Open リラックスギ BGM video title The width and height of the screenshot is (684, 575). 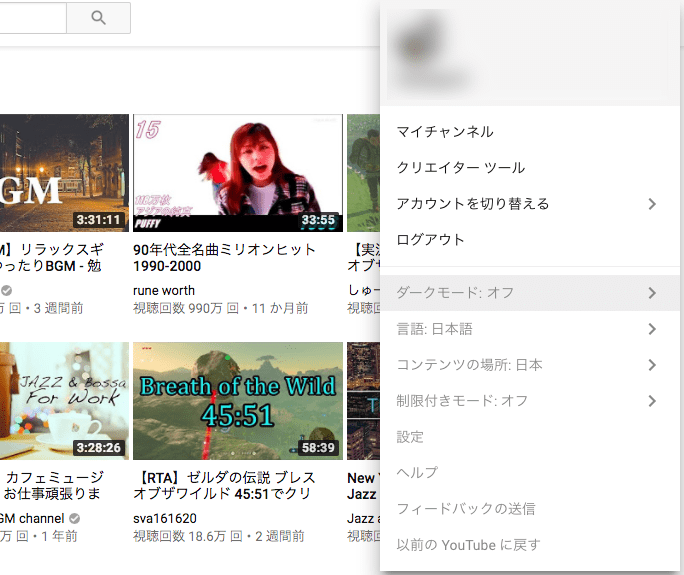(51, 258)
